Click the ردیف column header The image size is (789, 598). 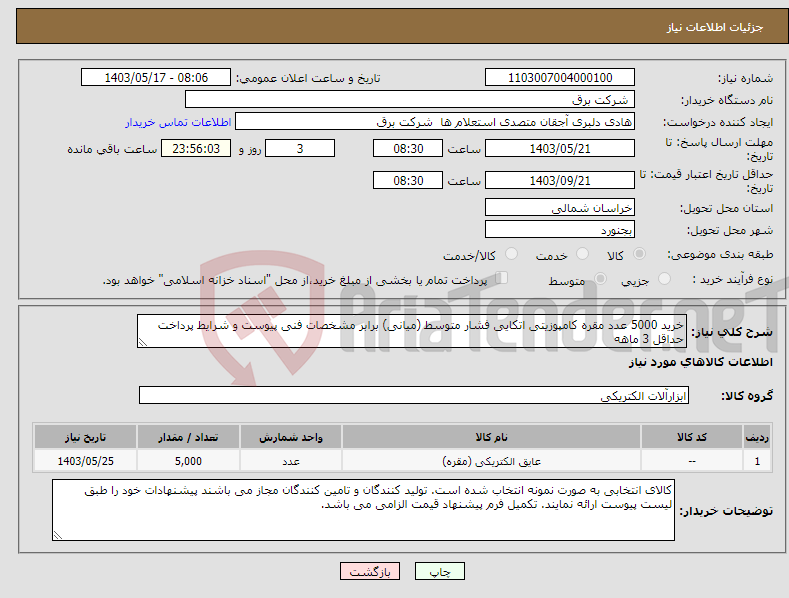[757, 437]
